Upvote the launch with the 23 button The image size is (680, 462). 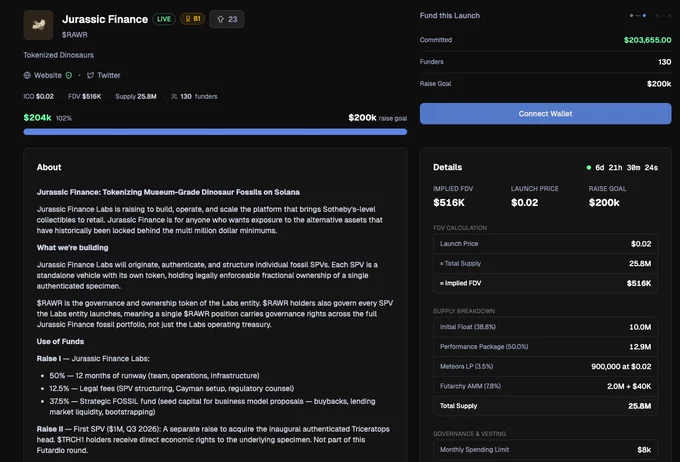(226, 19)
